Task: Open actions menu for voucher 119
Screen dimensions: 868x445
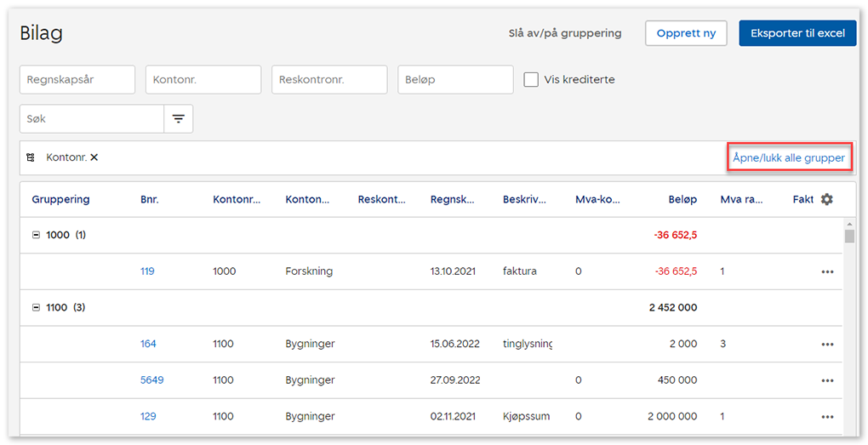Action: tap(826, 272)
